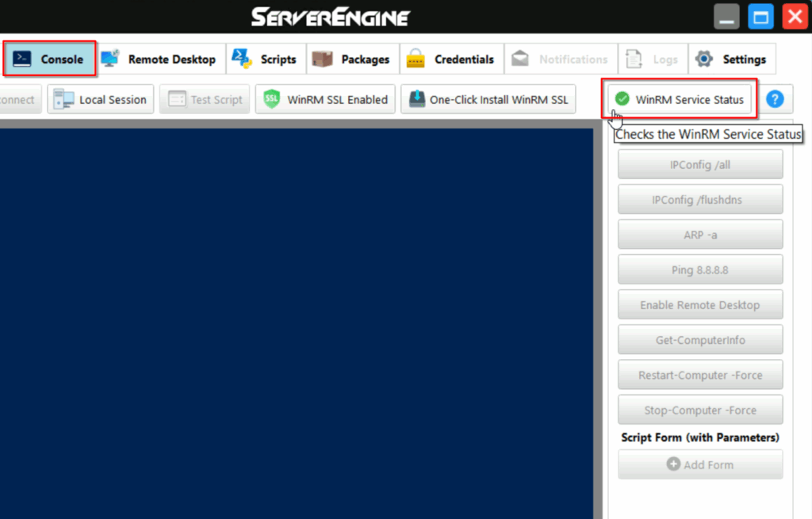Click the green SSL shield icon
This screenshot has width=812, height=519.
[272, 99]
